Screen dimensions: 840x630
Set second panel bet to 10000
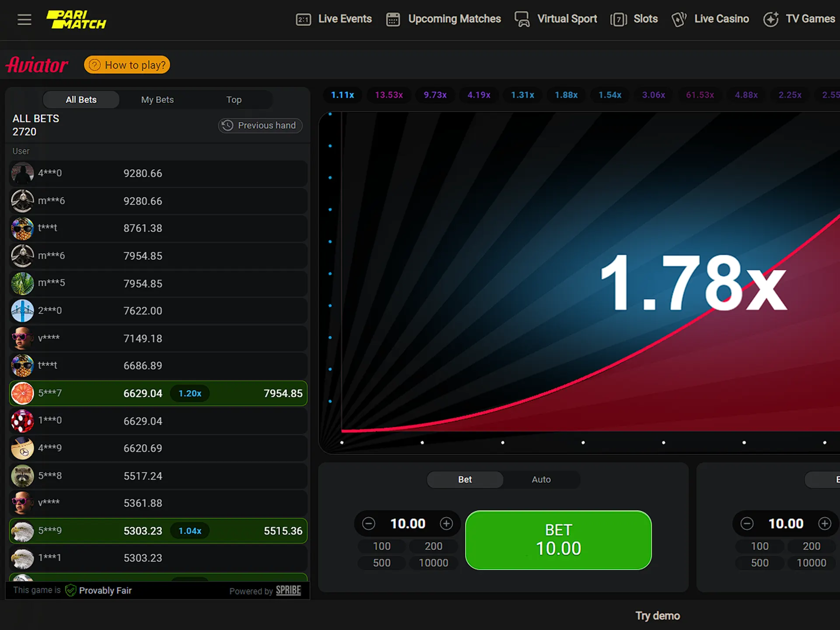click(x=812, y=563)
